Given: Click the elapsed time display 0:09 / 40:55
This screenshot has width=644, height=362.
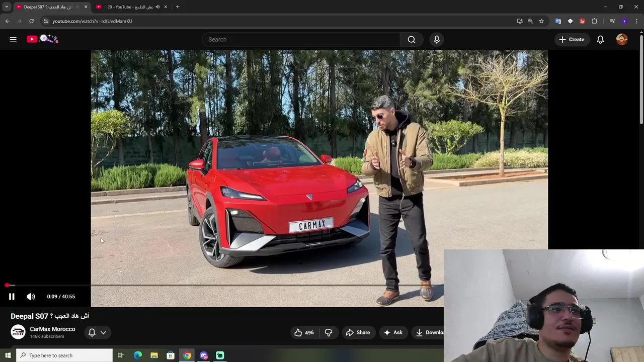Looking at the screenshot, I should pos(61,297).
